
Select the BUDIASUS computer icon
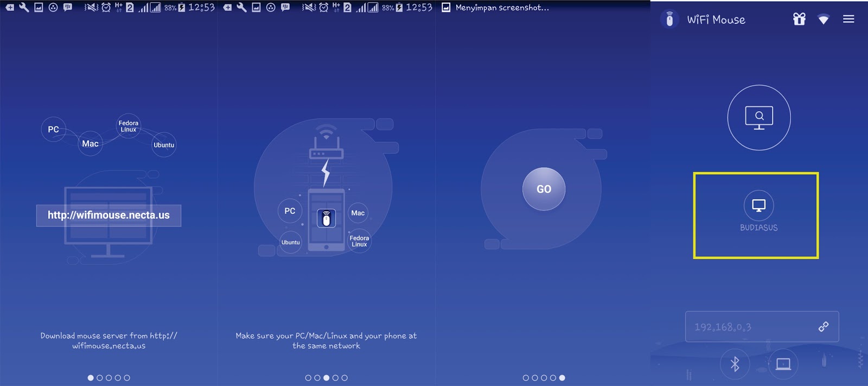tap(758, 206)
